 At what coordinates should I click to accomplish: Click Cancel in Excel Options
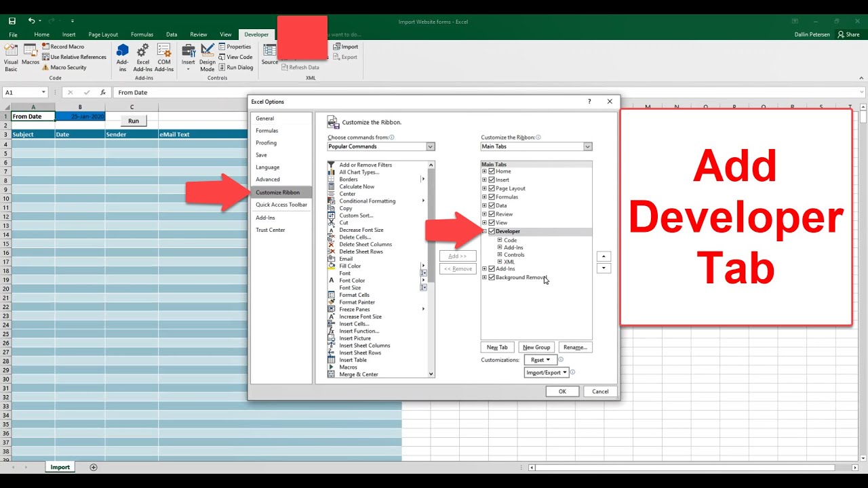click(x=600, y=391)
